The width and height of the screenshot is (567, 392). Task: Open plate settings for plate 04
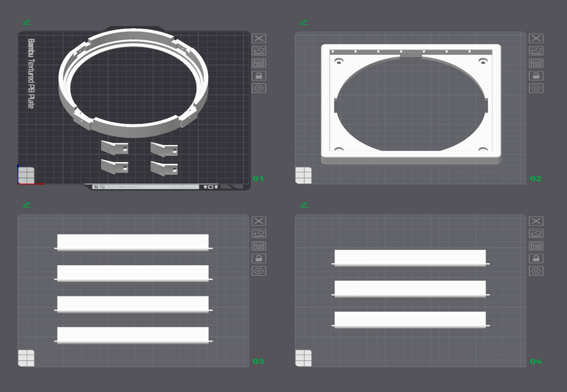click(536, 271)
